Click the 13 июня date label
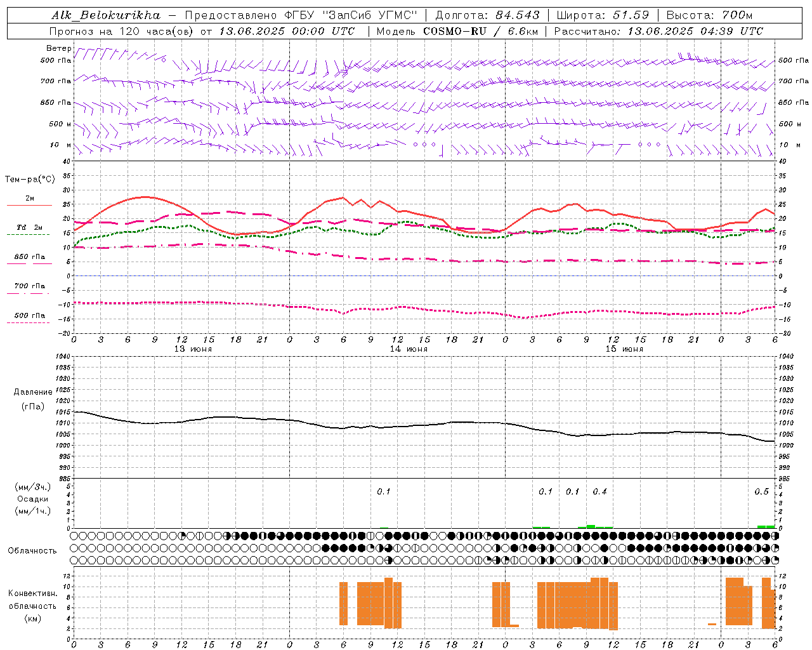 193,349
